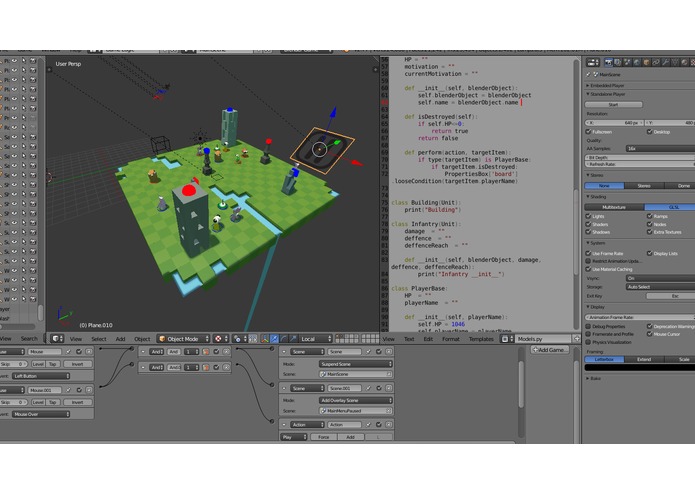This screenshot has width=695, height=494.
Task: Click the viewport shading lifebuoy icon
Action: 220,338
